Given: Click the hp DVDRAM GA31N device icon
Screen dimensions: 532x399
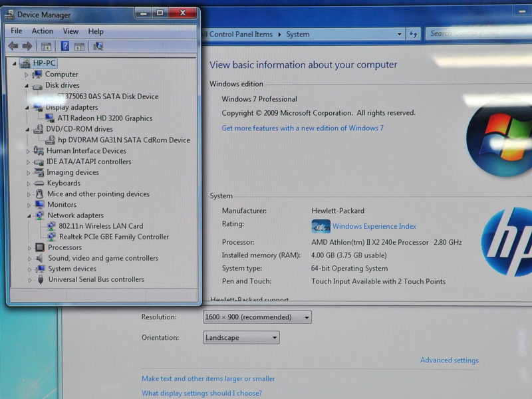Looking at the screenshot, I should coord(51,140).
